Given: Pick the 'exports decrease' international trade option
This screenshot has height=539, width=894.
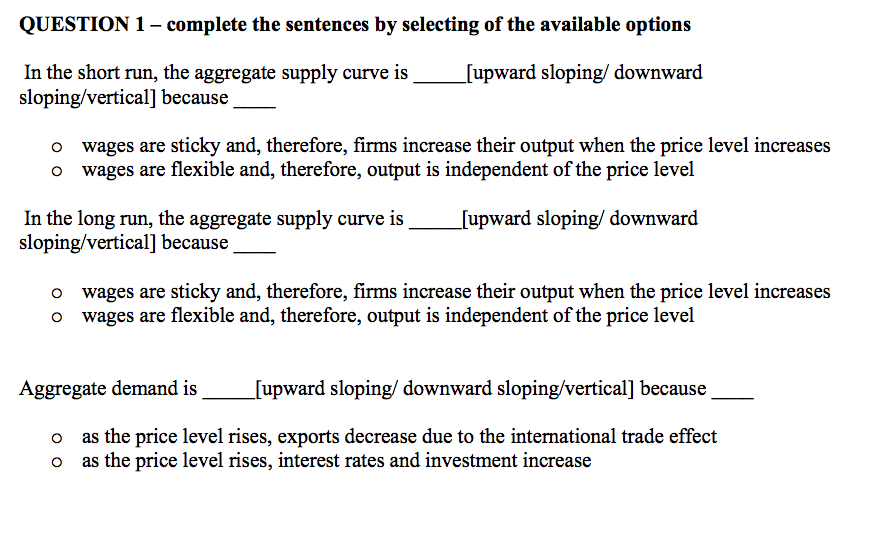Looking at the screenshot, I should (60, 439).
